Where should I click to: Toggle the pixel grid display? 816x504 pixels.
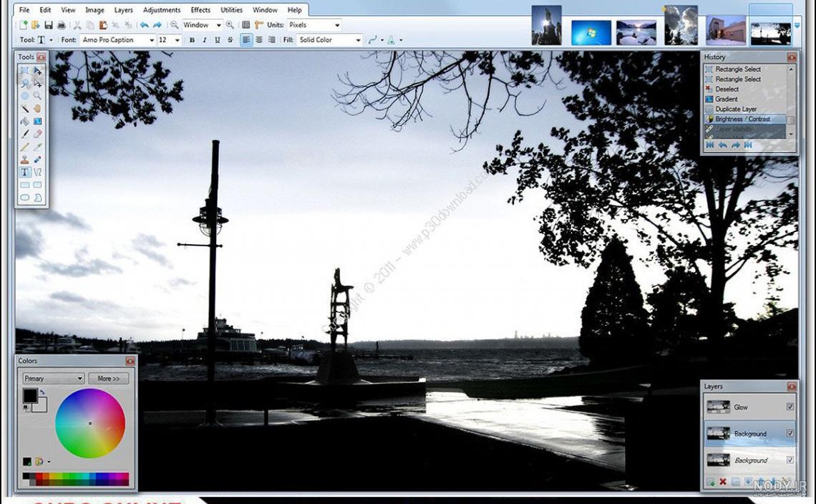[x=246, y=25]
